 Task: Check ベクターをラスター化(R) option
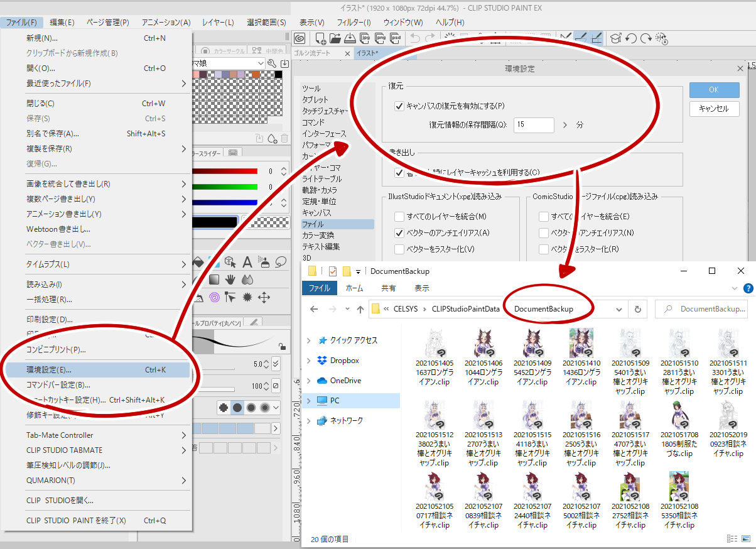coord(543,249)
